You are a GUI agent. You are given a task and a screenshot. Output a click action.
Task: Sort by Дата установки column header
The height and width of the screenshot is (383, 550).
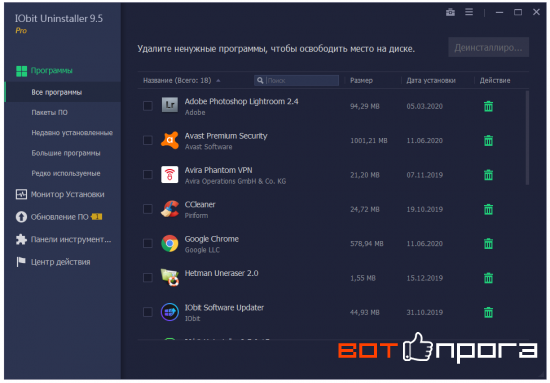pyautogui.click(x=431, y=81)
